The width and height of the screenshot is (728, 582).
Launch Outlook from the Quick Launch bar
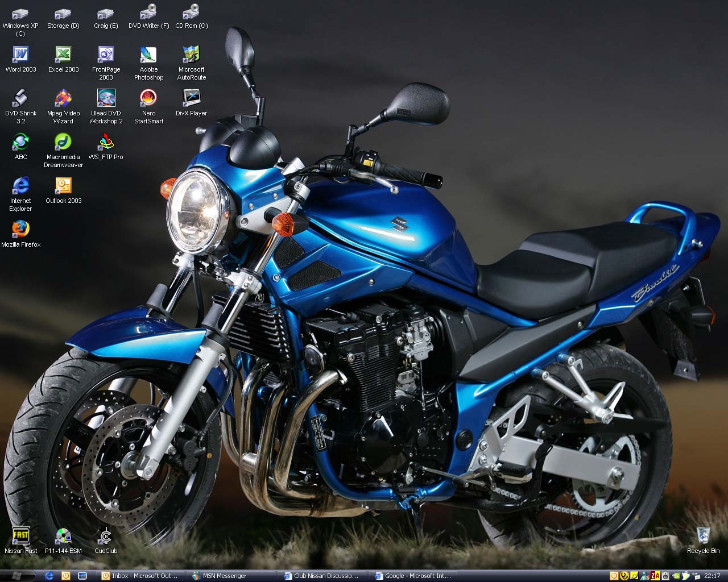click(x=66, y=576)
